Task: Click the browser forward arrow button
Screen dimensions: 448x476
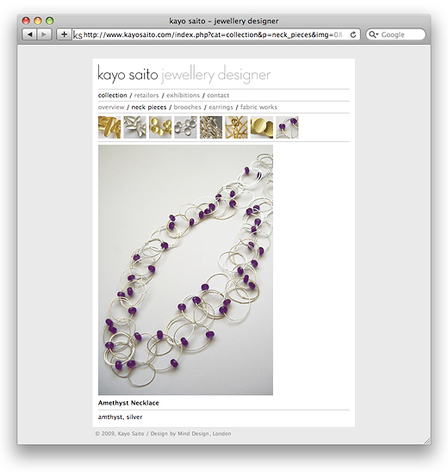Action: point(44,34)
